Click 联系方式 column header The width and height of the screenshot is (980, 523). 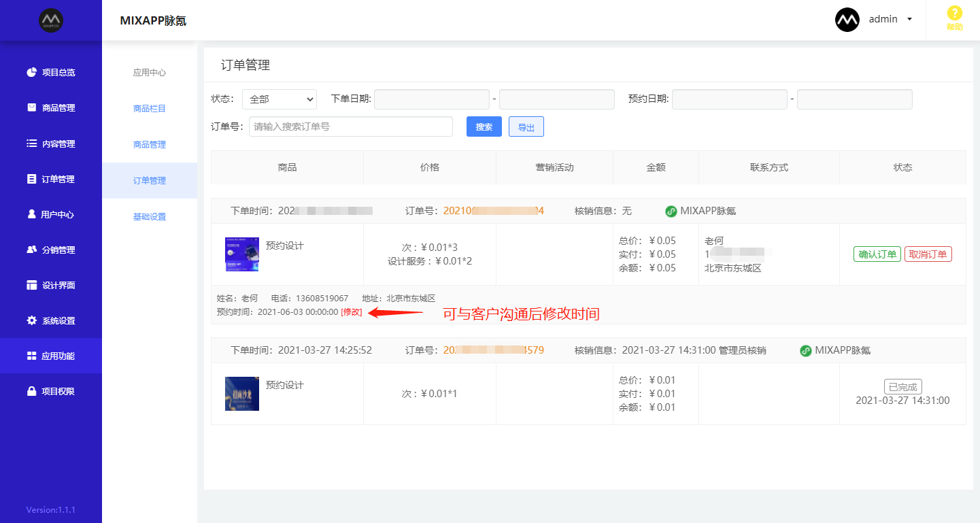point(769,167)
